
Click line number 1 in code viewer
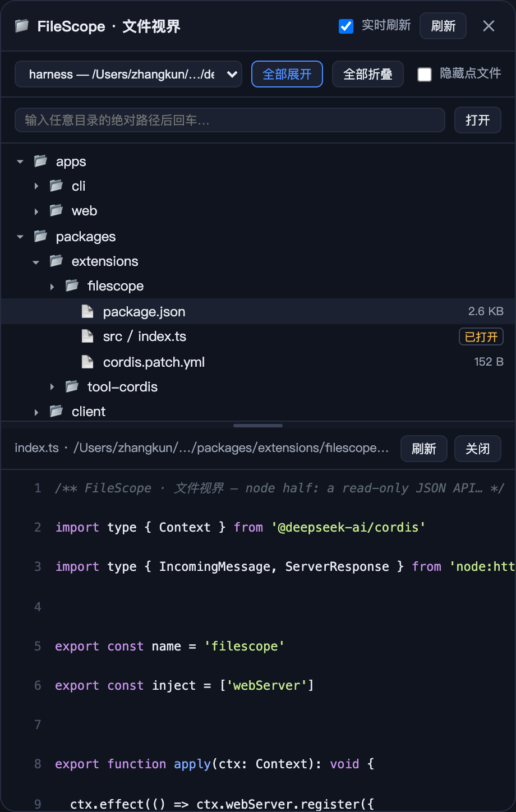click(38, 488)
